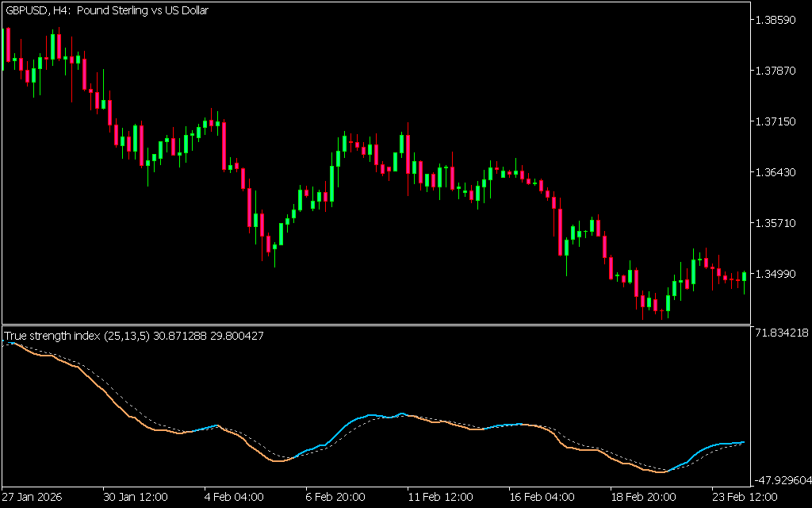Select the 1.37150 price scale label
Image resolution: width=812 pixels, height=508 pixels.
pos(776,121)
